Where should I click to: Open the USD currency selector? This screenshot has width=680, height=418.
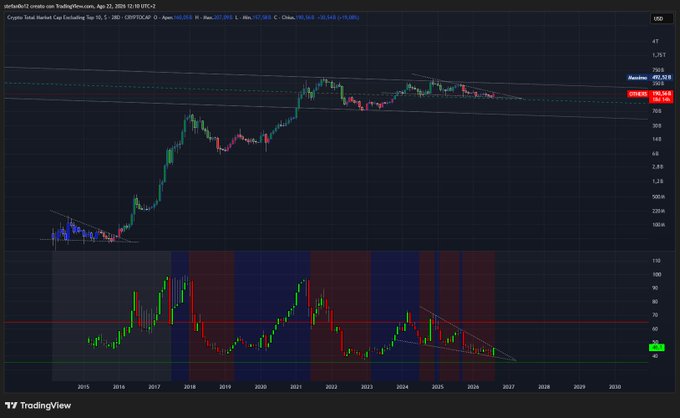pos(661,19)
